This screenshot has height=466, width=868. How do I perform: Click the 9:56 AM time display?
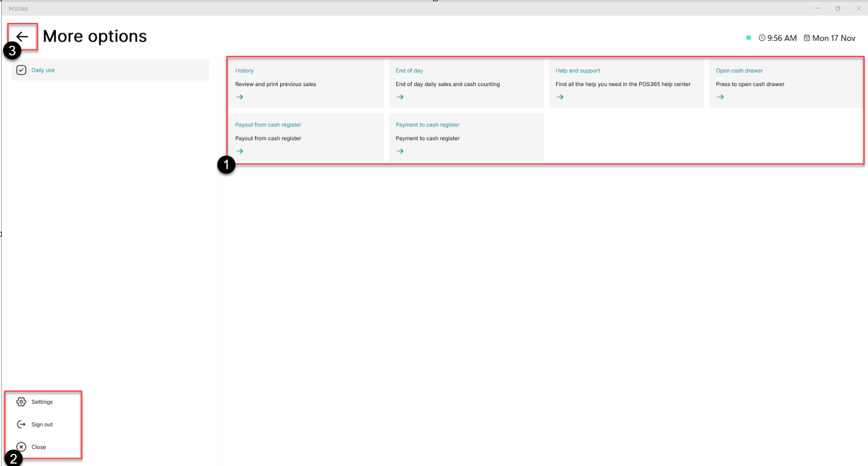click(x=782, y=38)
